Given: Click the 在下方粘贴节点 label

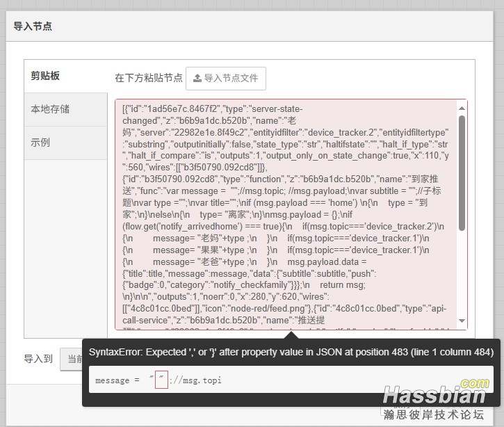Looking at the screenshot, I should 149,78.
